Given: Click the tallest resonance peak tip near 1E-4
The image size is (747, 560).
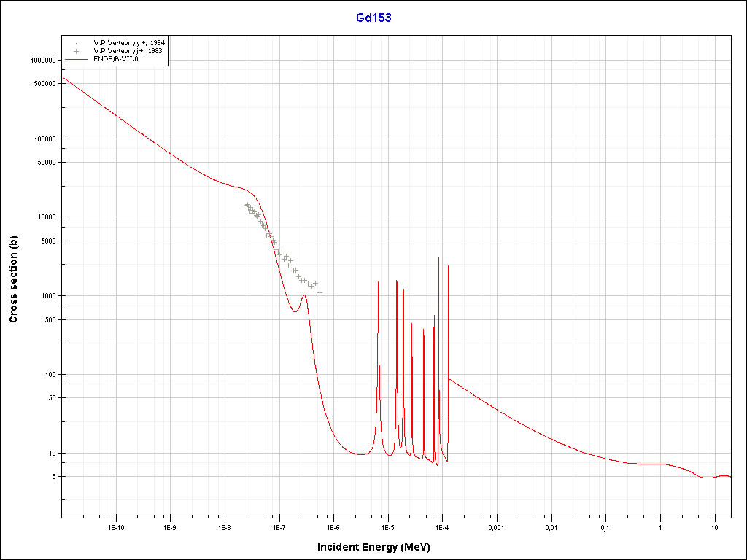Looking at the screenshot, I should [x=438, y=257].
